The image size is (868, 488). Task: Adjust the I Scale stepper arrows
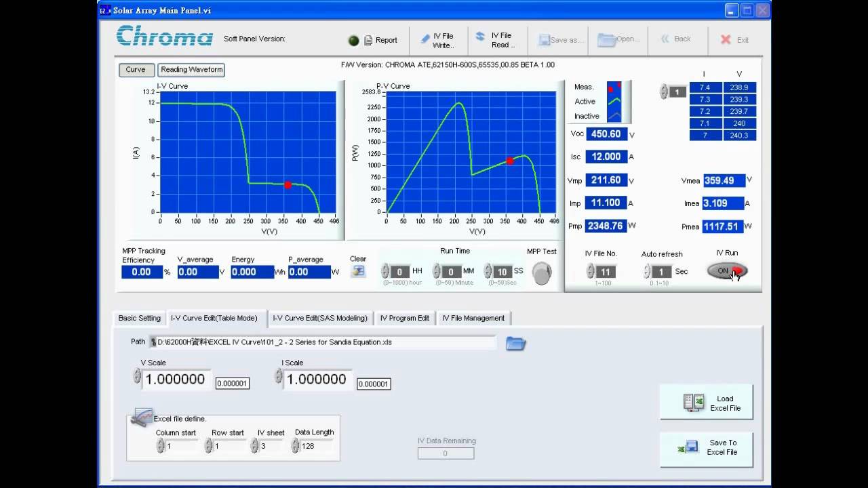279,376
